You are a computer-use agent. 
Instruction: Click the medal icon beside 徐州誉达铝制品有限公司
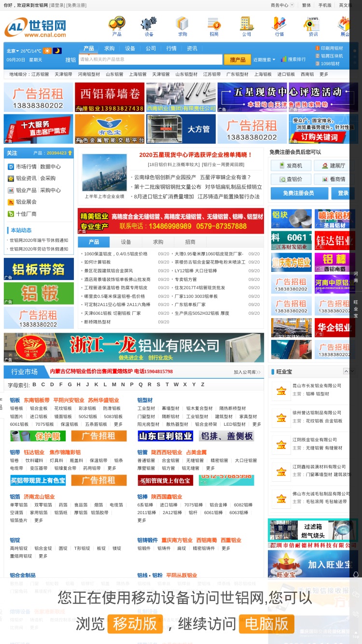click(281, 418)
